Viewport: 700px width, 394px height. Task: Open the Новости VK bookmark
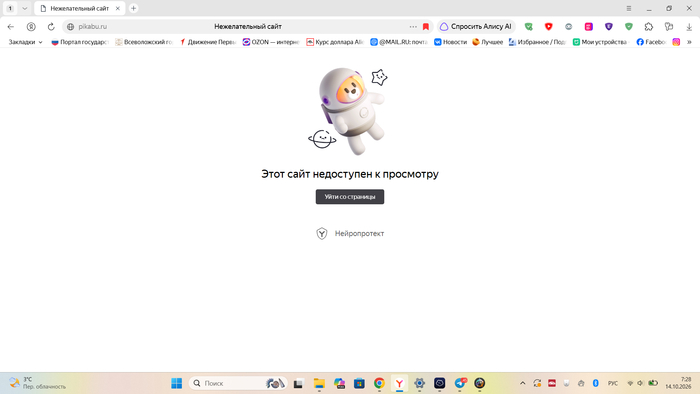tap(450, 42)
